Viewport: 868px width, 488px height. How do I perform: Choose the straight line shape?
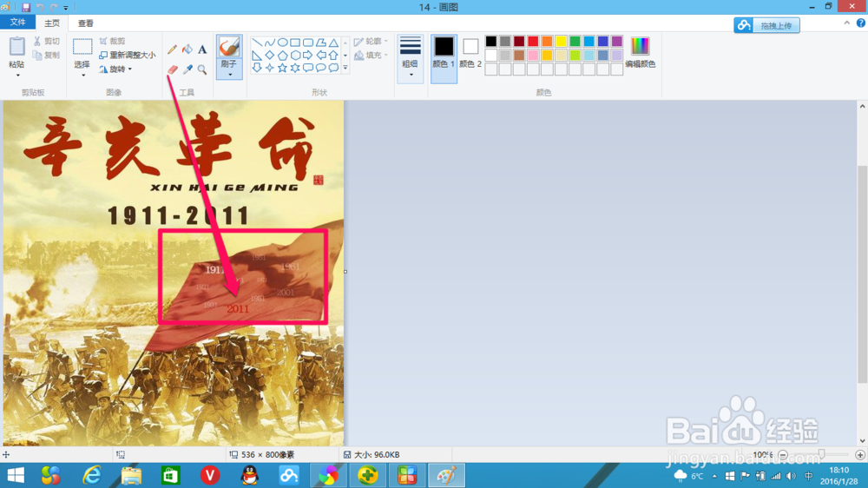[x=257, y=42]
